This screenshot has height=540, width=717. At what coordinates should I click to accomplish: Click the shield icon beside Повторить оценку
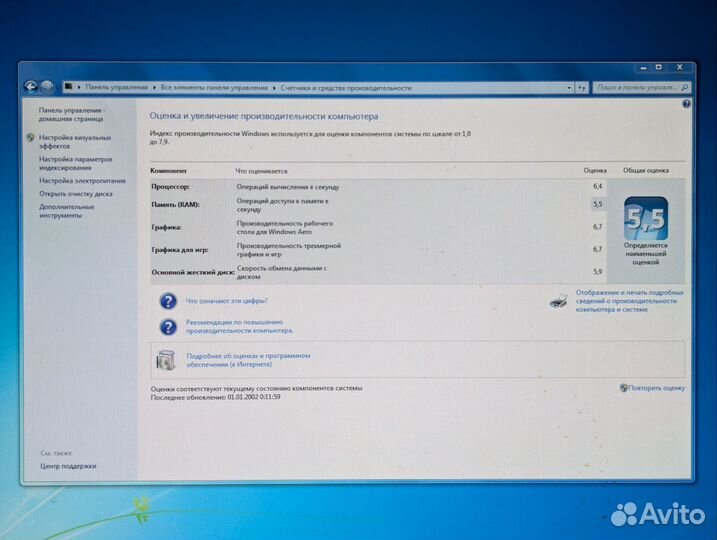coord(623,388)
